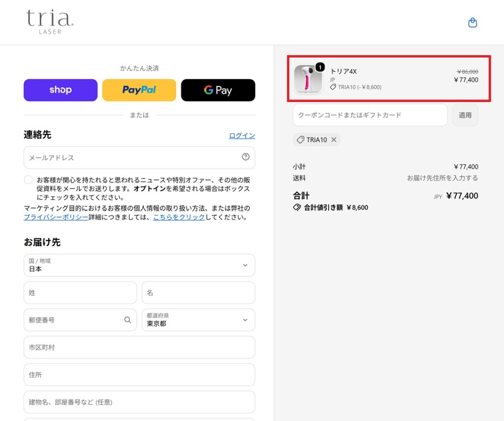The height and width of the screenshot is (421, 504).
Task: Click the 適用 apply button
Action: [465, 115]
